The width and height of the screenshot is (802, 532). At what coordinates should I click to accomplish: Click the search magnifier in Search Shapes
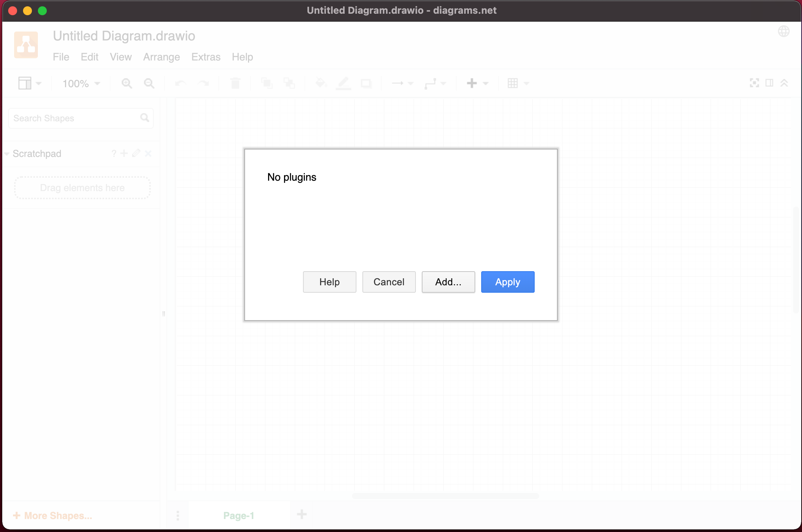144,118
